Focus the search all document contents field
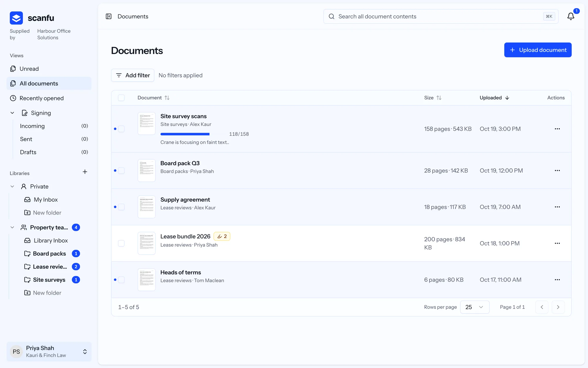The width and height of the screenshot is (588, 368). pyautogui.click(x=441, y=16)
